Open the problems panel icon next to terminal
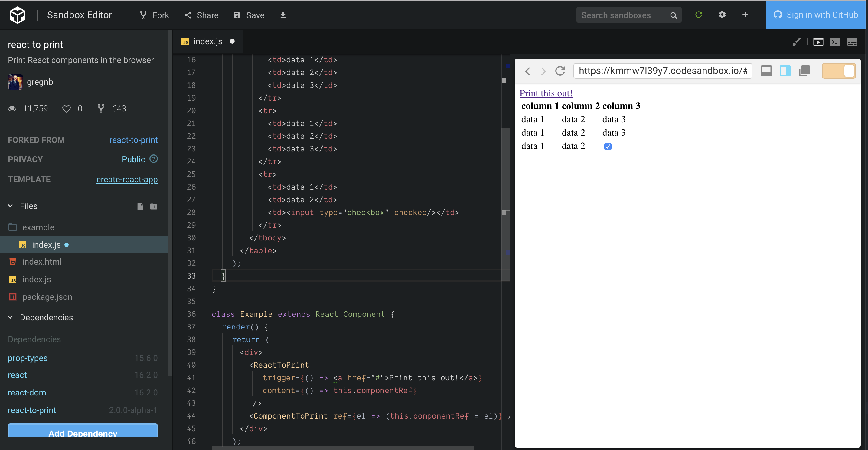 (x=853, y=42)
